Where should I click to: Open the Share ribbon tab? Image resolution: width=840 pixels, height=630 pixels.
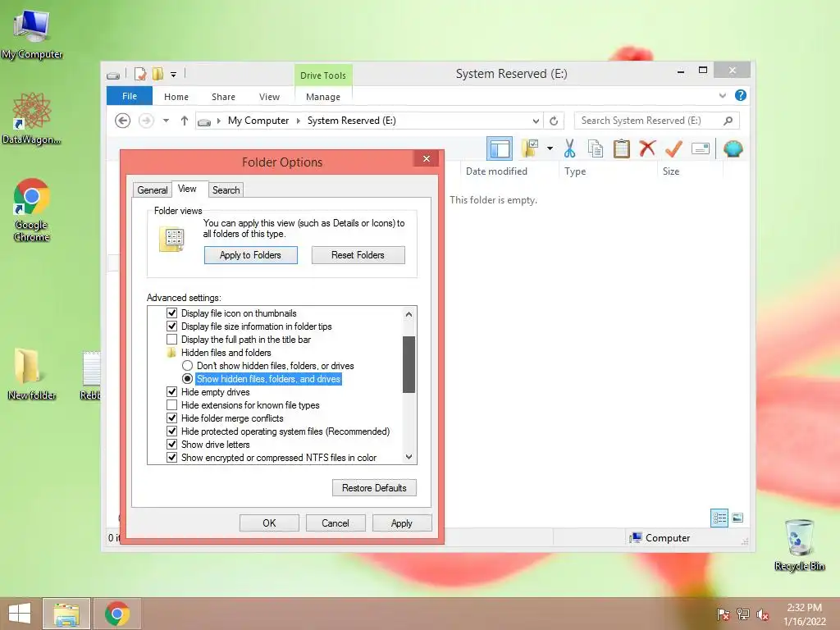[x=223, y=97]
